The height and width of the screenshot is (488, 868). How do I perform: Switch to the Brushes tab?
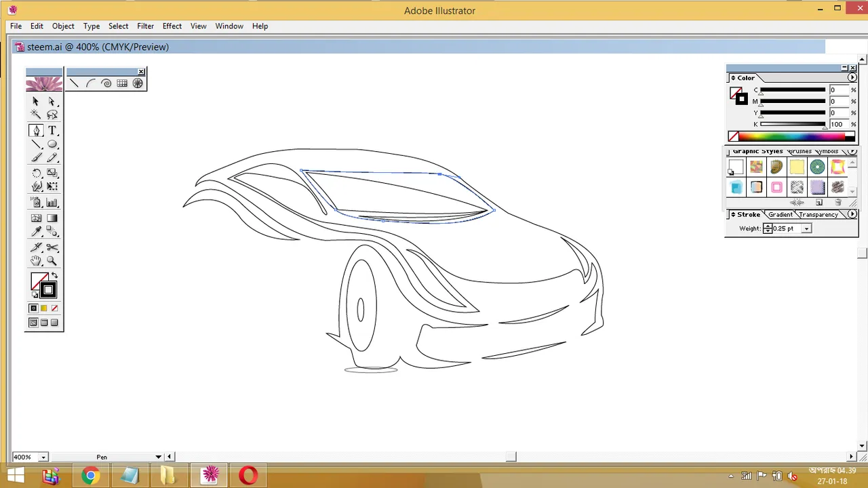[800, 151]
